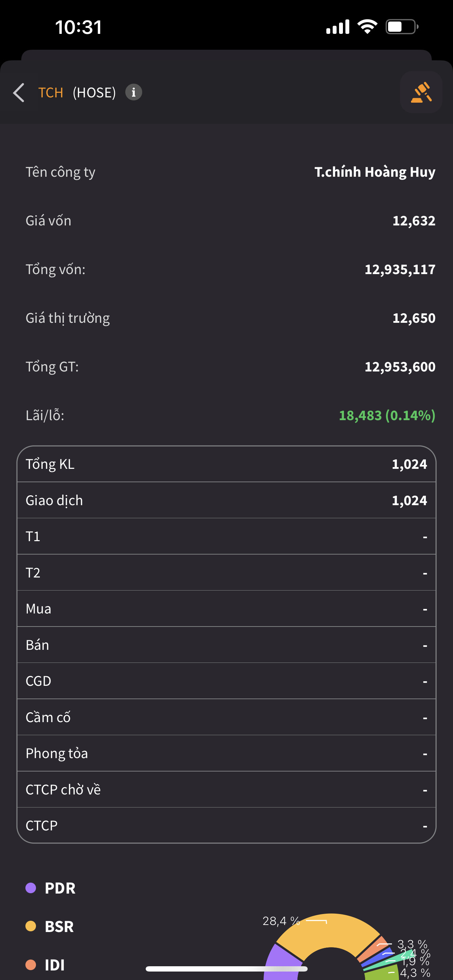Viewport: 453px width, 980px height.
Task: Open the info icon beside HOSE
Action: coord(133,92)
